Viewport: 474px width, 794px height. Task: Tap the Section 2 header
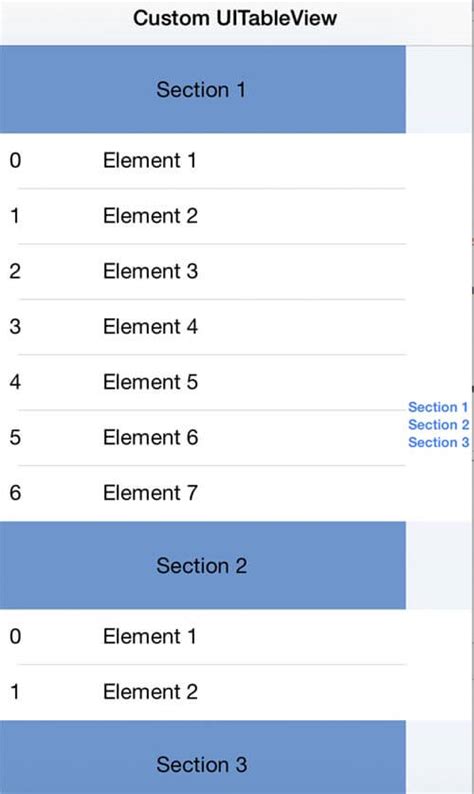click(x=203, y=566)
